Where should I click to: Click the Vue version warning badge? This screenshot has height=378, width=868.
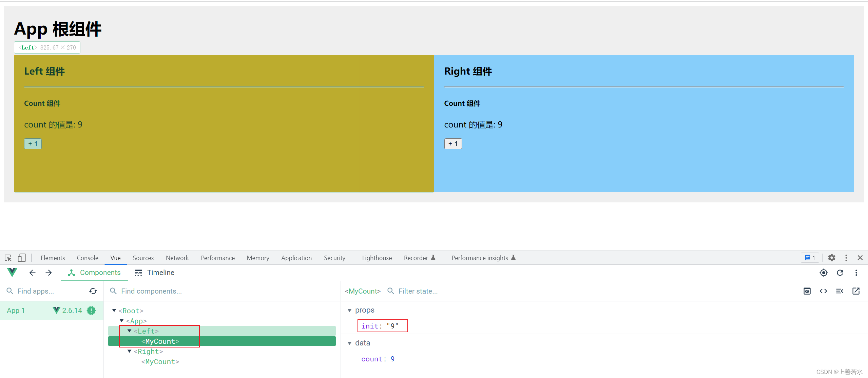pyautogui.click(x=91, y=311)
